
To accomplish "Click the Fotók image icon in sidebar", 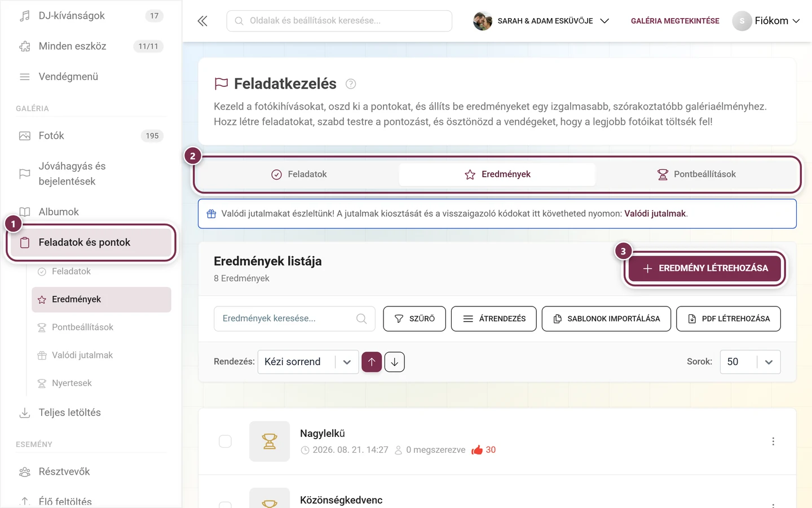I will click(25, 136).
